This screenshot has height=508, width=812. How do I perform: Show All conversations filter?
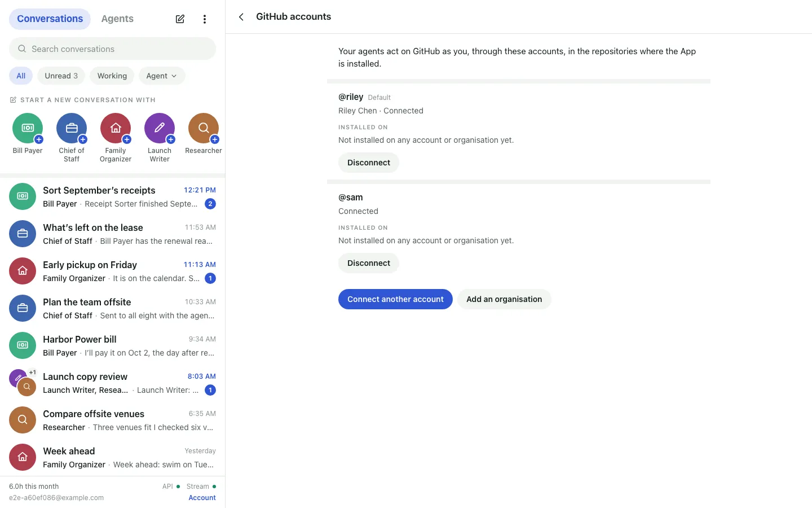click(21, 76)
